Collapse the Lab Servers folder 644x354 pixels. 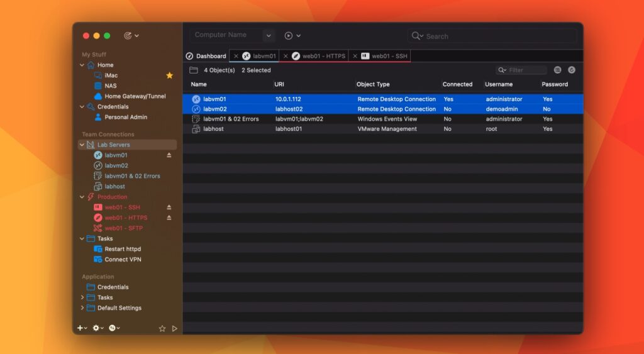(x=82, y=145)
